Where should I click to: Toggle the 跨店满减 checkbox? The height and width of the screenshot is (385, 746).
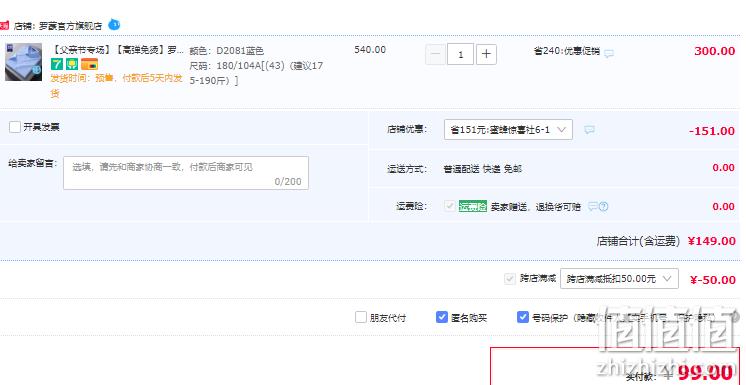(x=510, y=279)
